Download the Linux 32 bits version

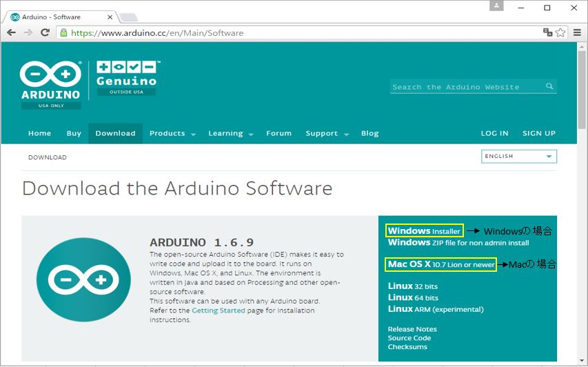(x=412, y=286)
